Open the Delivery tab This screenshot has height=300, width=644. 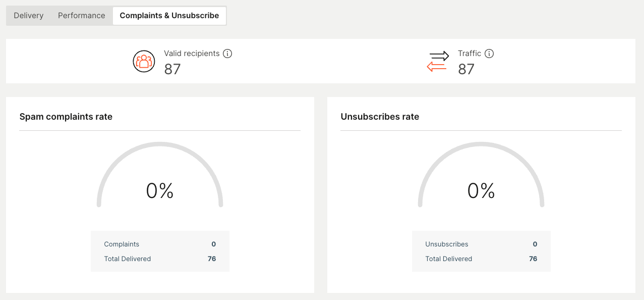29,16
